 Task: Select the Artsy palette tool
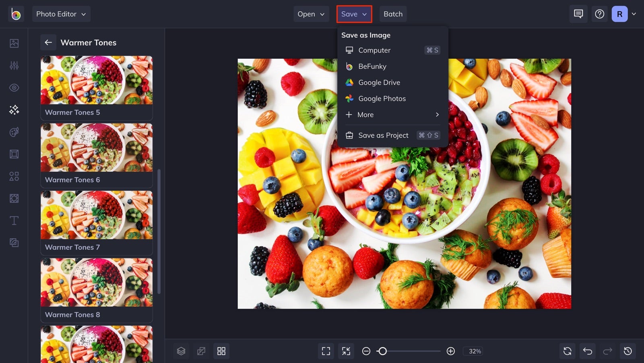[x=14, y=132]
